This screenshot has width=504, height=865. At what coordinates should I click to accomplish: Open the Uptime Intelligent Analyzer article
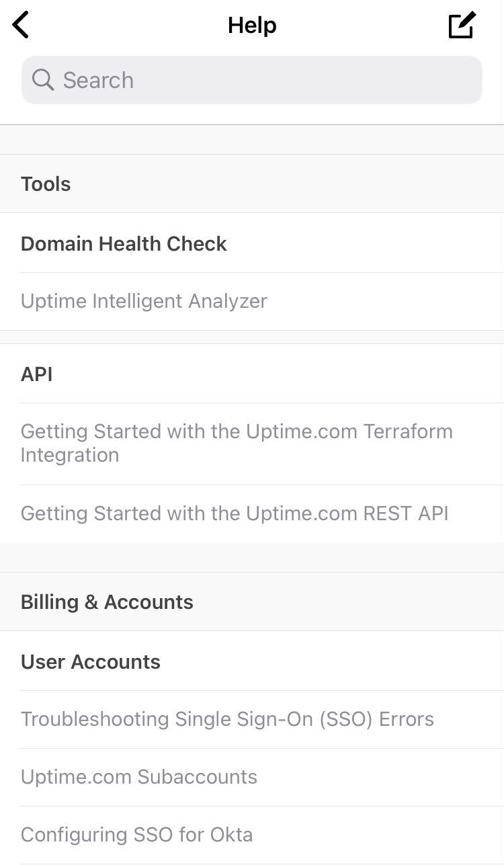[252, 301]
